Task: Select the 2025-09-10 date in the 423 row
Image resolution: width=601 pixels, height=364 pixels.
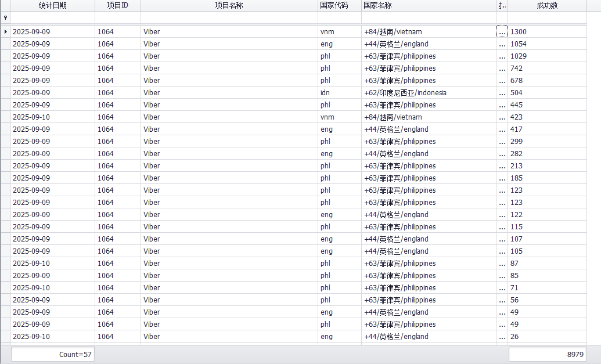Action: tap(52, 117)
